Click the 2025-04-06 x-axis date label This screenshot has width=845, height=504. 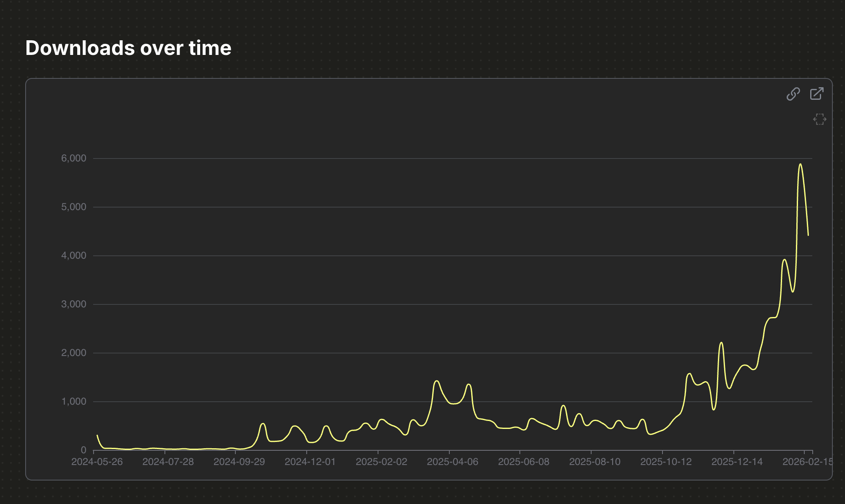tap(452, 462)
